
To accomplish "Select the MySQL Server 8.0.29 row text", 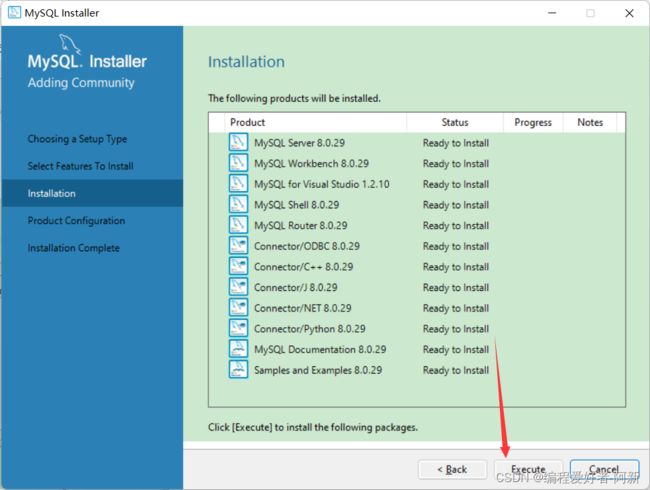I will point(299,143).
